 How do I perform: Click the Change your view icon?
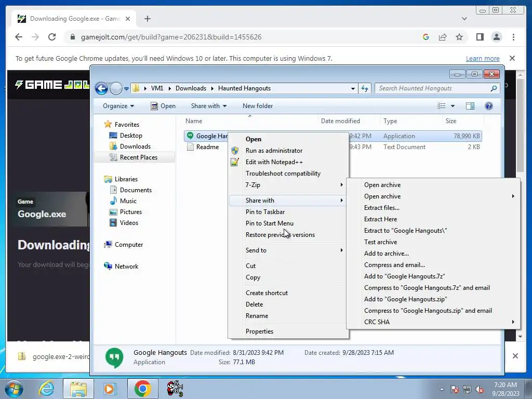[x=442, y=106]
